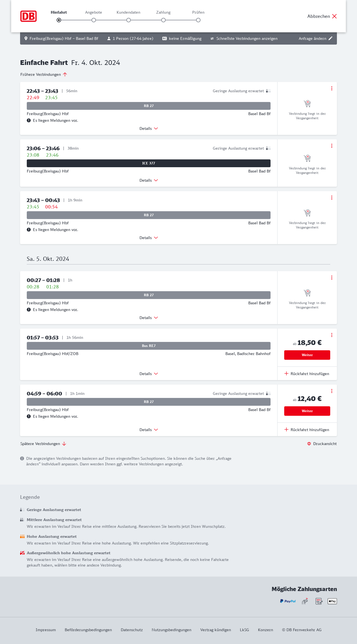Select the Angebote step circle
Image resolution: width=357 pixels, height=644 pixels.
pyautogui.click(x=94, y=20)
